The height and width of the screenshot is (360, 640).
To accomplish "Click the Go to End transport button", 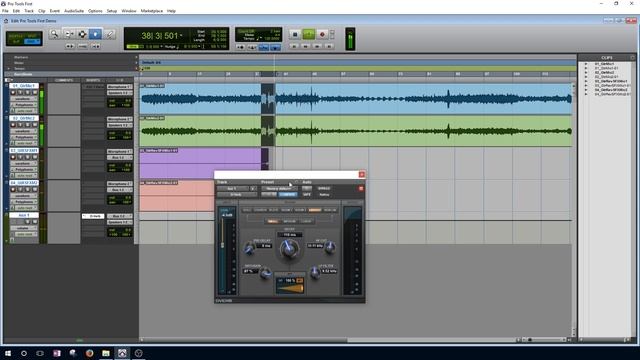I will pos(329,47).
